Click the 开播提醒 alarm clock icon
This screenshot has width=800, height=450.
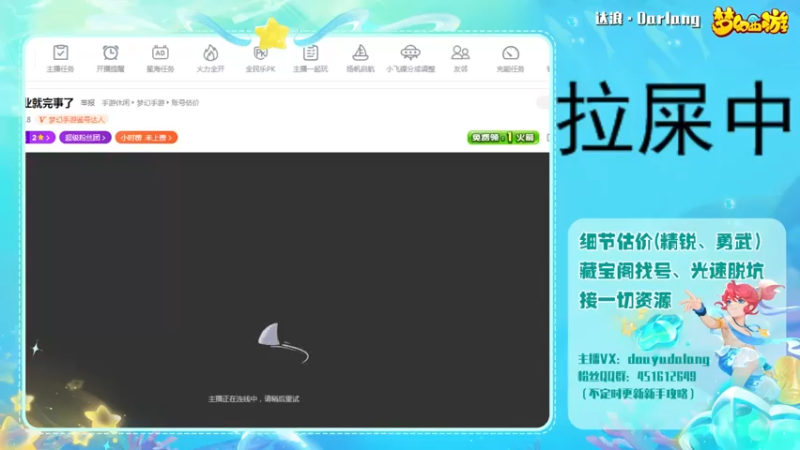click(x=110, y=53)
